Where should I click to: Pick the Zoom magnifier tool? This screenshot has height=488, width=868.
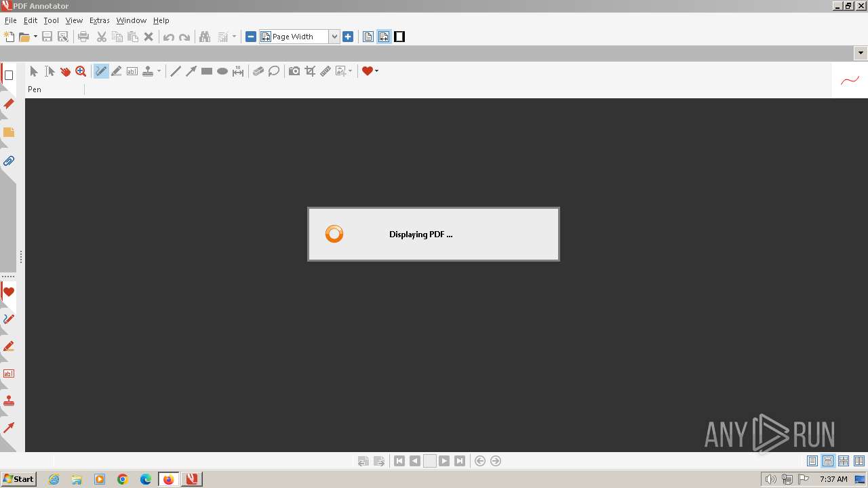[x=81, y=71]
